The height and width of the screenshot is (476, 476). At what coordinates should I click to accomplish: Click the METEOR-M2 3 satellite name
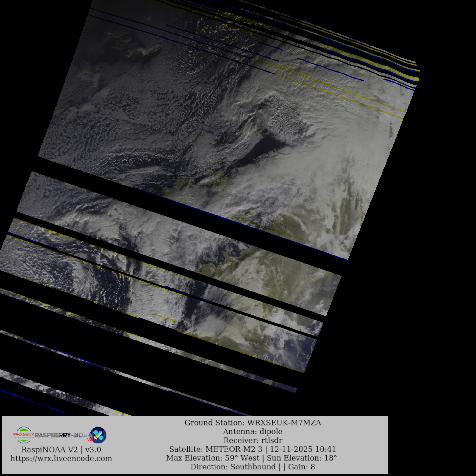(234, 449)
